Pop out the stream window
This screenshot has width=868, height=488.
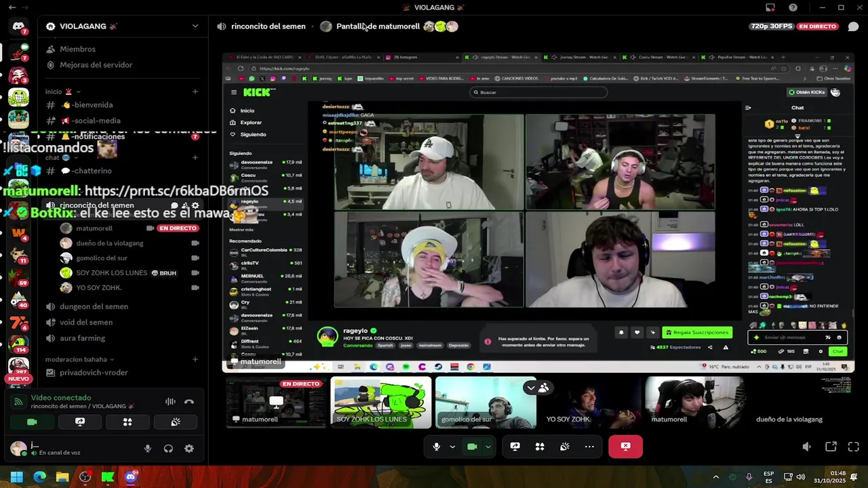coord(831,447)
